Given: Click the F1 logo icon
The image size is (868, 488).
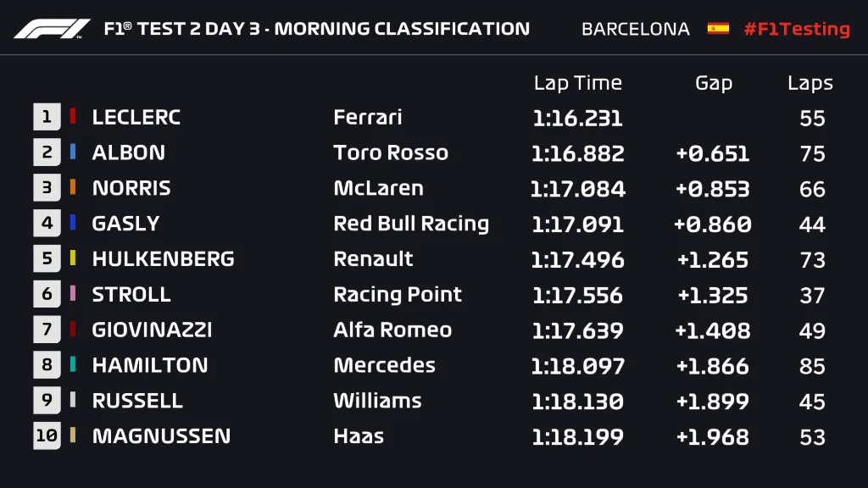Looking at the screenshot, I should click(x=52, y=29).
